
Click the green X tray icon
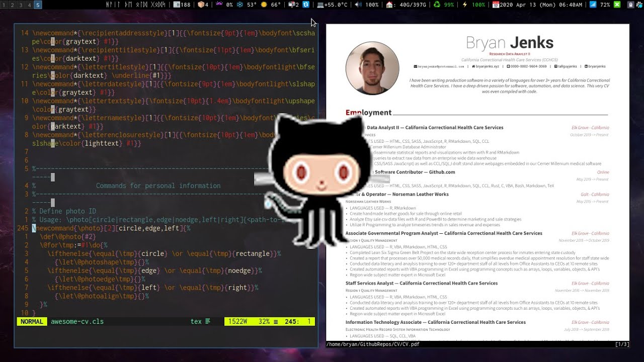617,5
